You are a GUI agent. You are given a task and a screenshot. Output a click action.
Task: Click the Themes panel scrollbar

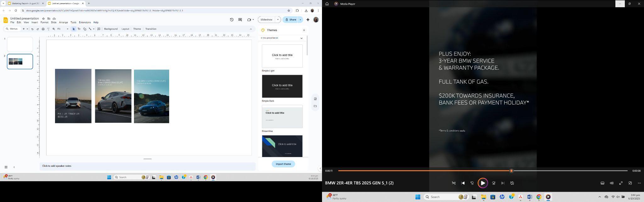tap(307, 46)
